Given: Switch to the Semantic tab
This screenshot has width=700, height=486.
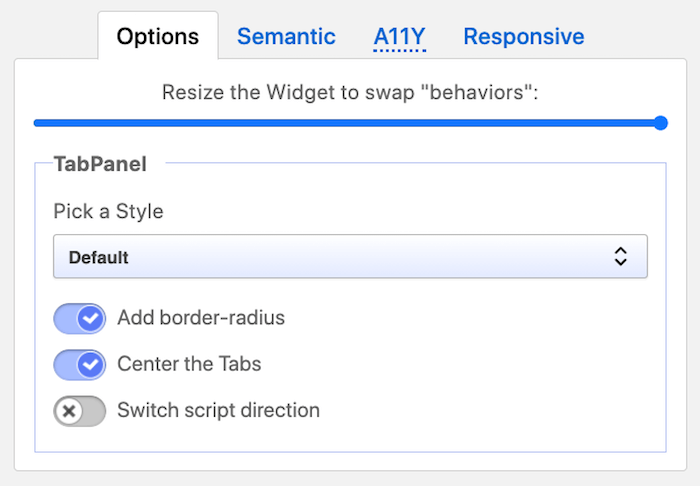Looking at the screenshot, I should coord(286,37).
